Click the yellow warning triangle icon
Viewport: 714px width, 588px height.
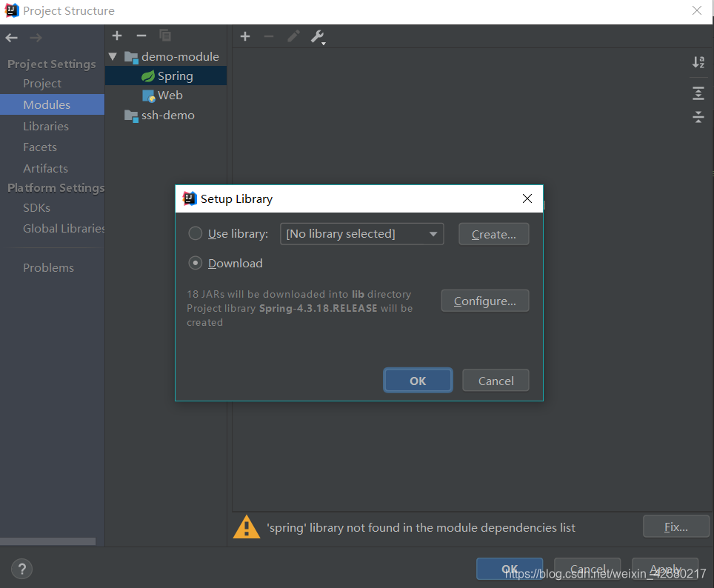click(x=247, y=527)
